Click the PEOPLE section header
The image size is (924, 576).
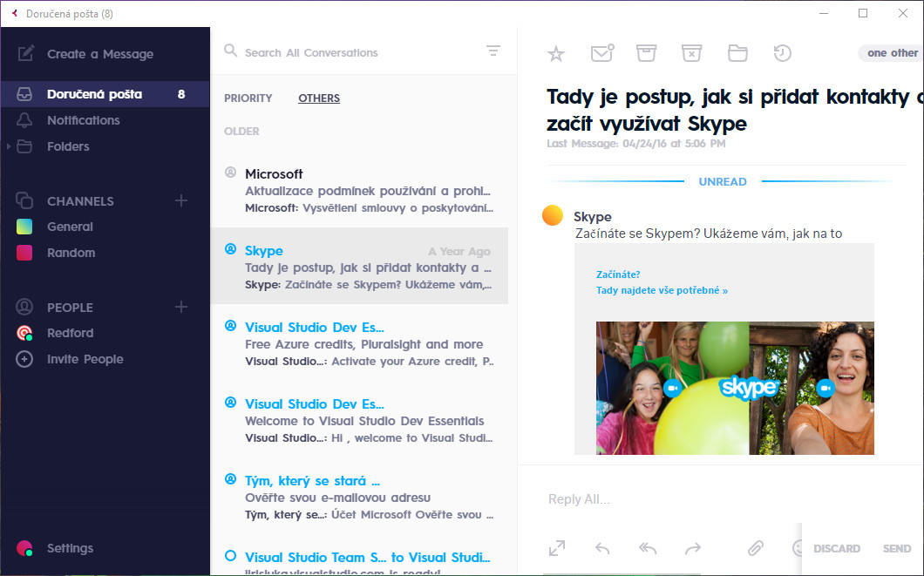pyautogui.click(x=70, y=308)
